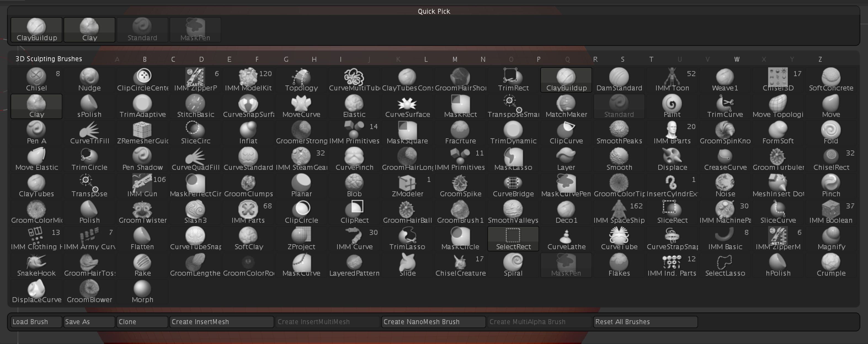The image size is (868, 344).
Task: Select the Topology brush
Action: (x=301, y=80)
